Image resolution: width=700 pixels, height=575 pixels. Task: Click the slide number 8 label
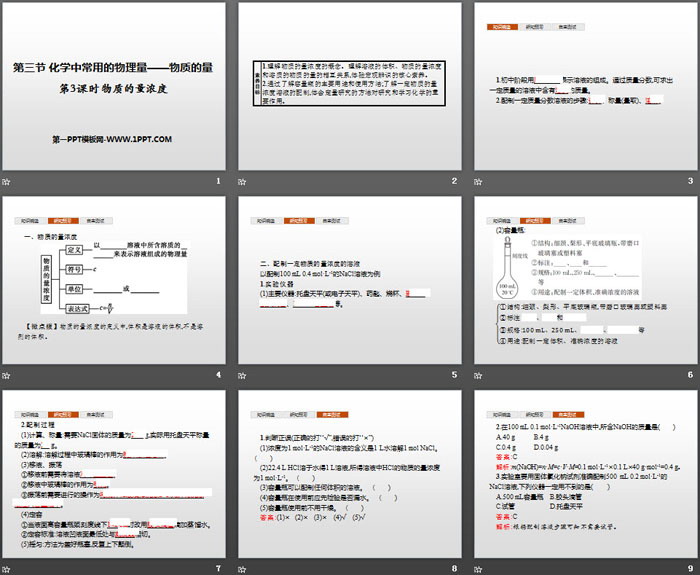[x=454, y=568]
